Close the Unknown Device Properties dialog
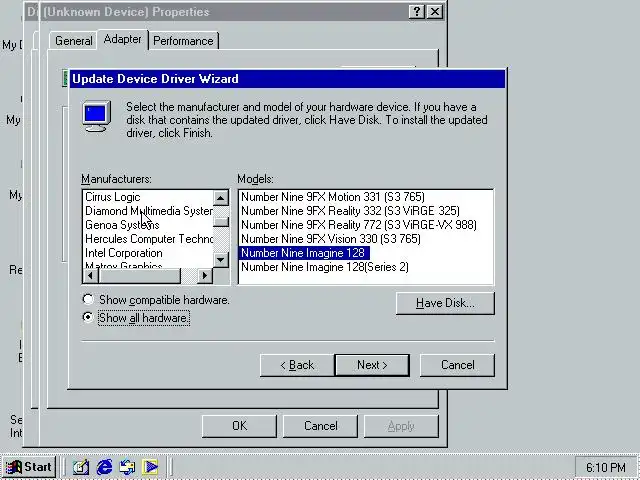The image size is (640, 480). 435,11
